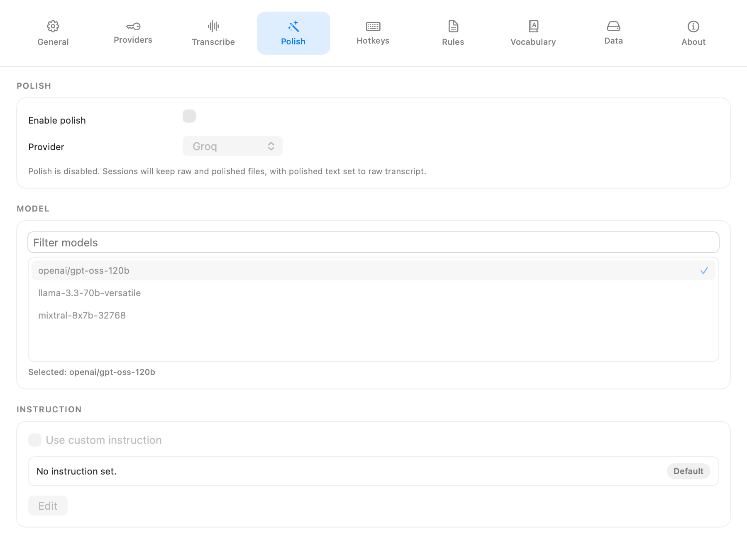
Task: Open the Data drive icon
Action: click(x=613, y=27)
